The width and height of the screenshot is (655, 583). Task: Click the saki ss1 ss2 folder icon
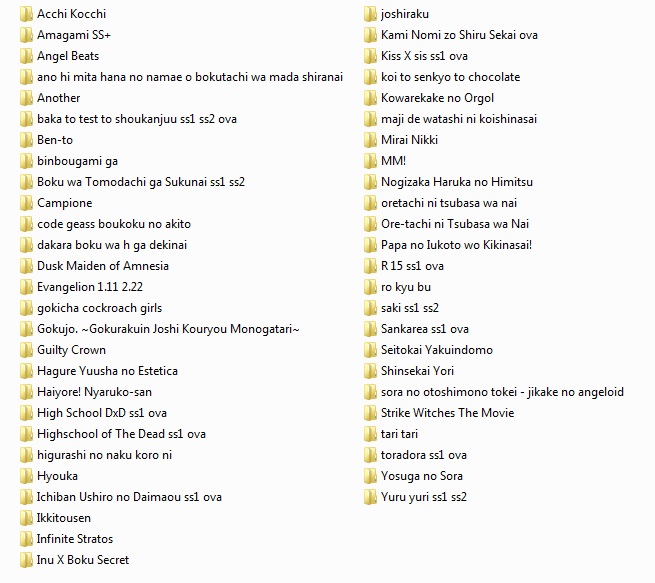coord(370,308)
